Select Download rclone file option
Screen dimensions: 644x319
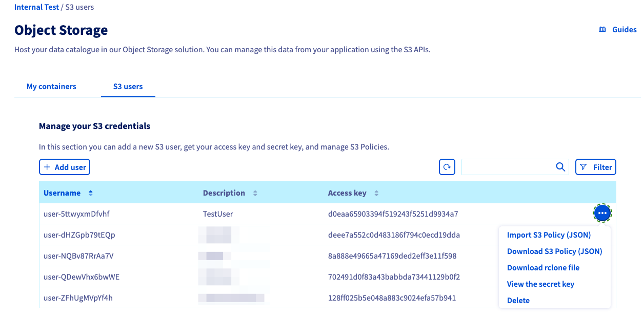543,268
